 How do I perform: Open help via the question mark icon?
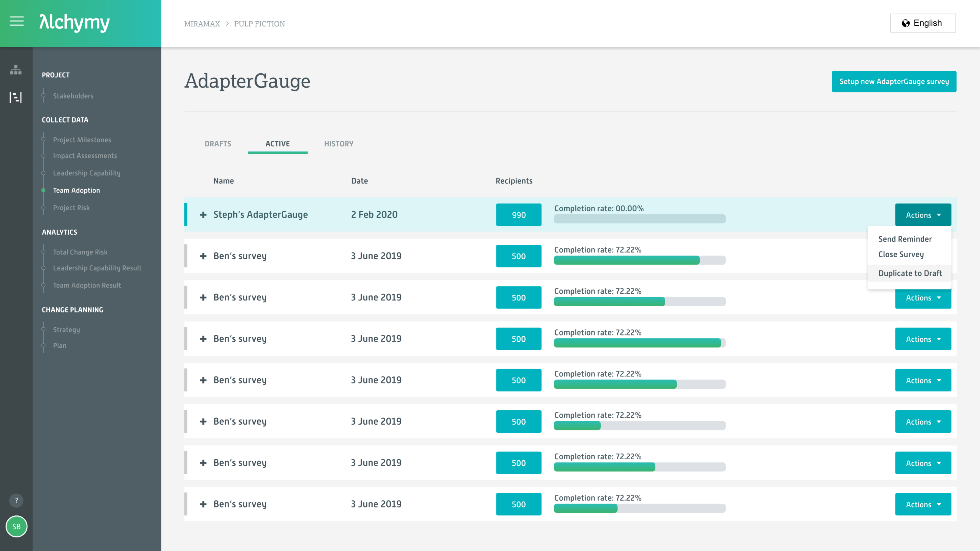(16, 500)
